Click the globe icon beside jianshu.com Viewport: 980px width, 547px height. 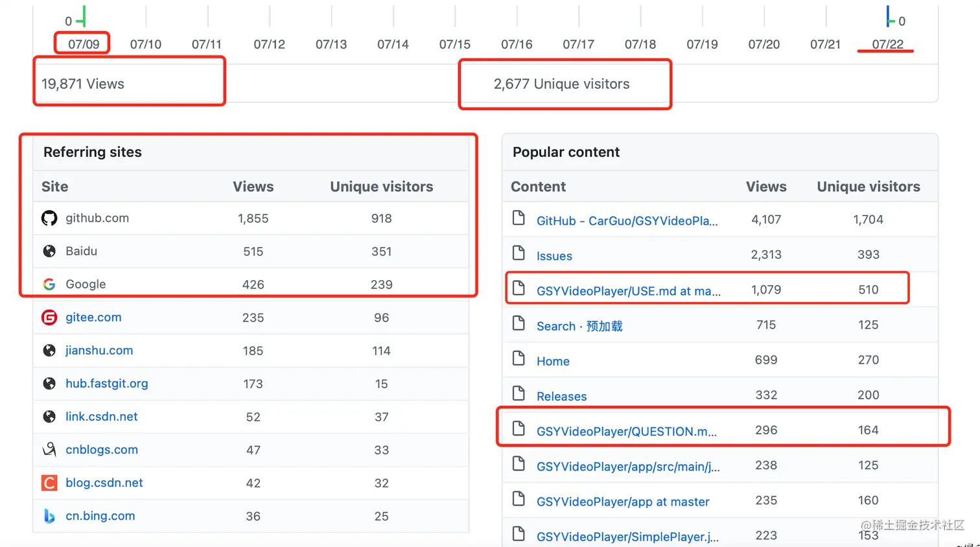point(49,351)
